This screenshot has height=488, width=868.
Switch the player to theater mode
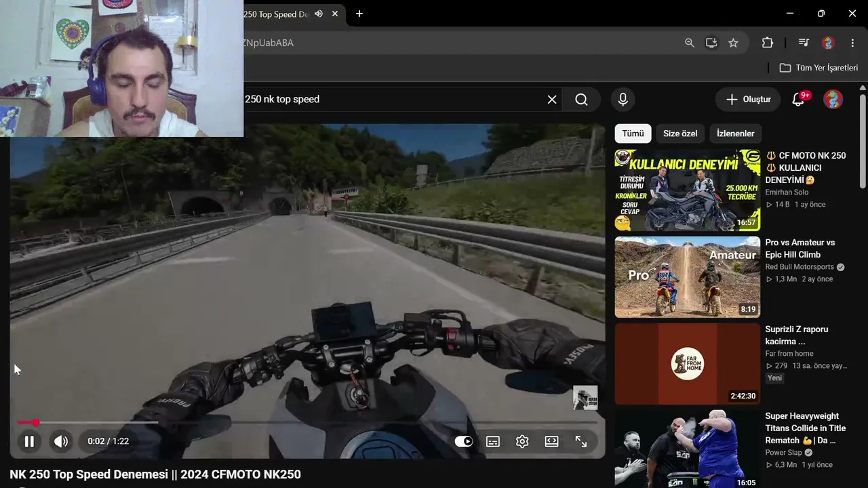551,441
